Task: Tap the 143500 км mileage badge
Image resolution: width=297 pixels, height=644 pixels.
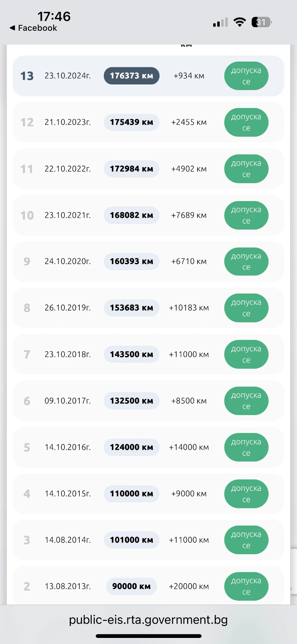Action: 131,355
